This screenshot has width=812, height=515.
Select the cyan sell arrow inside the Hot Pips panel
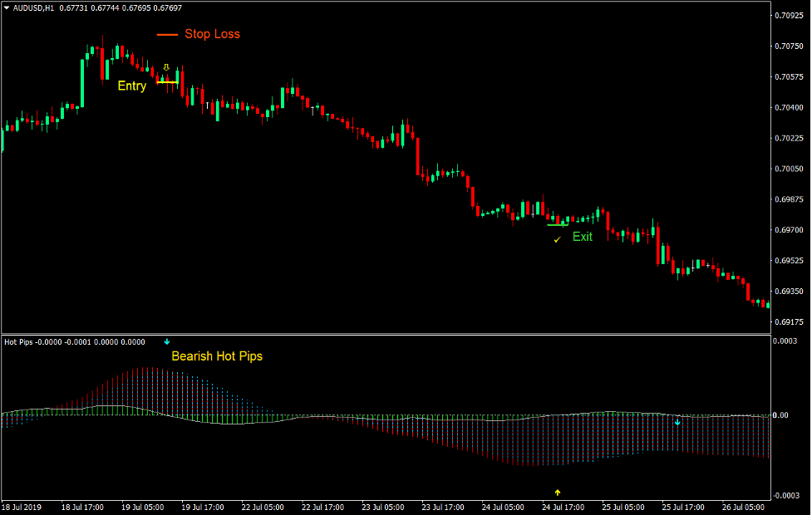click(679, 422)
